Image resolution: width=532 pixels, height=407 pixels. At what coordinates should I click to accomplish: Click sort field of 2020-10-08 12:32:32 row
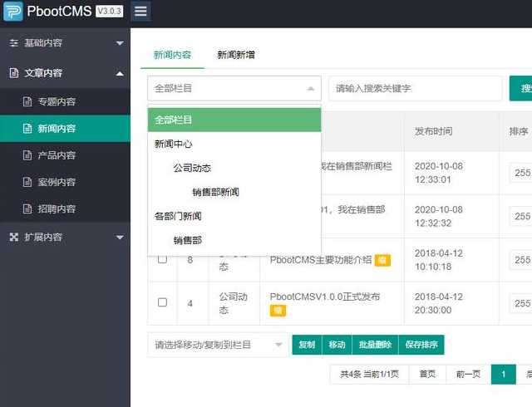[521, 217]
